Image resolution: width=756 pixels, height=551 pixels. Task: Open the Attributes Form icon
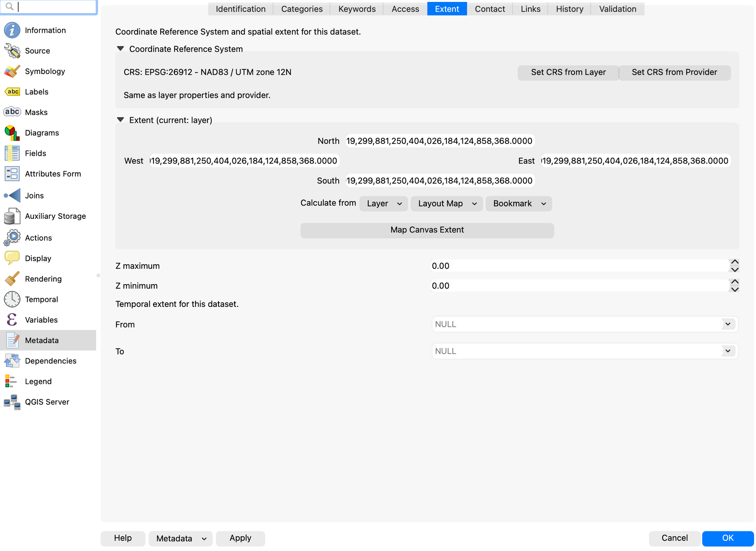pos(12,173)
